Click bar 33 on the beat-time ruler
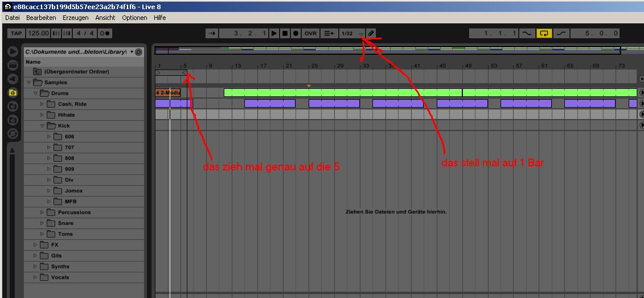Screen dimensions: 644x298 (x=365, y=66)
